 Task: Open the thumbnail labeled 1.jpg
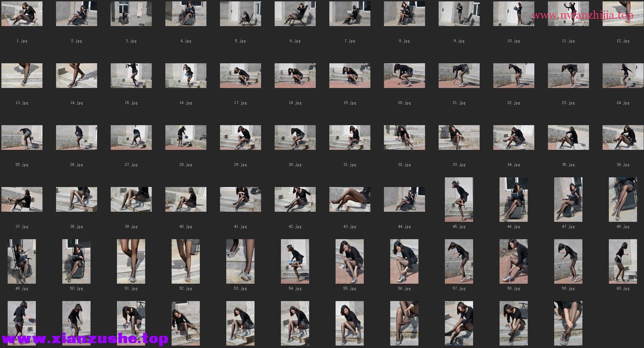click(x=22, y=14)
